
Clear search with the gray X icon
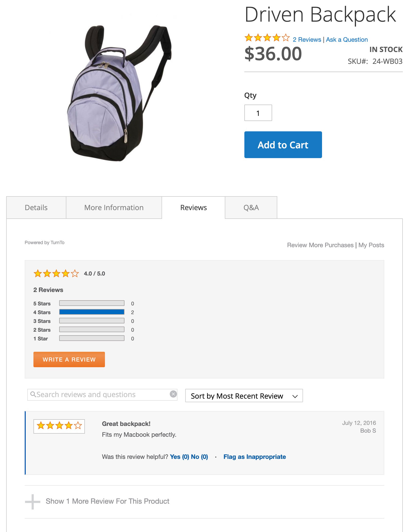[173, 394]
